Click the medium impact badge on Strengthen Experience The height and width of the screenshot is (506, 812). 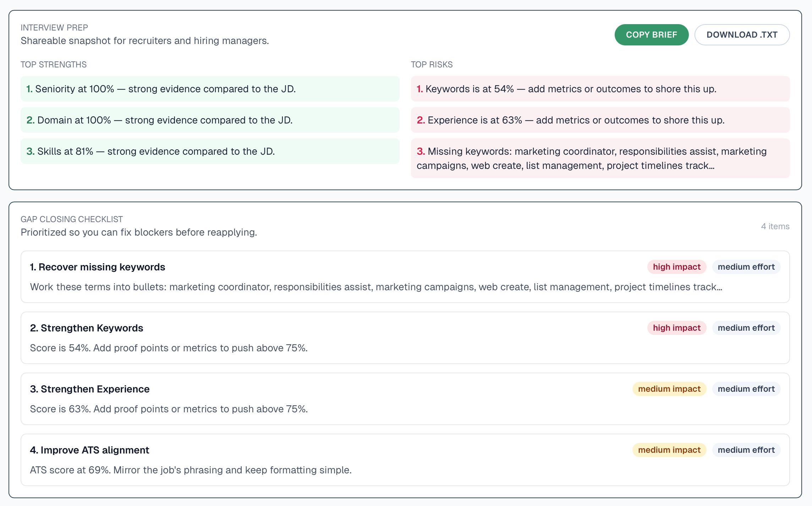(x=669, y=389)
